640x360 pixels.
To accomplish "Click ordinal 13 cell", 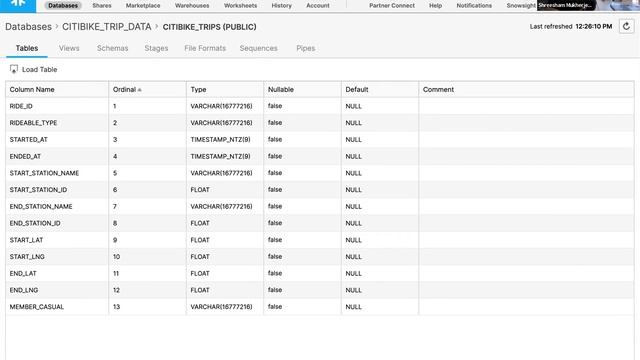I will (x=117, y=307).
